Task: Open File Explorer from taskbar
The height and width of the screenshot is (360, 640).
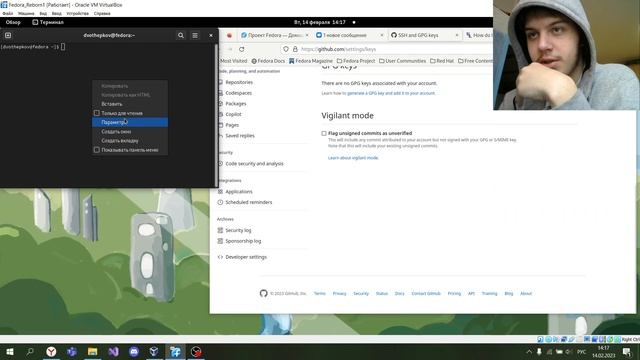Action: click(x=93, y=351)
